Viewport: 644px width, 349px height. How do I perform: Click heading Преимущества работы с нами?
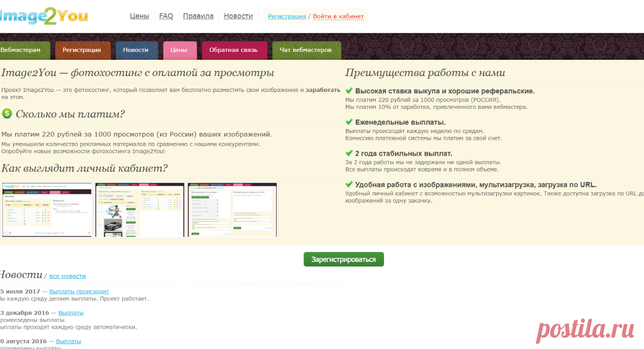click(425, 73)
